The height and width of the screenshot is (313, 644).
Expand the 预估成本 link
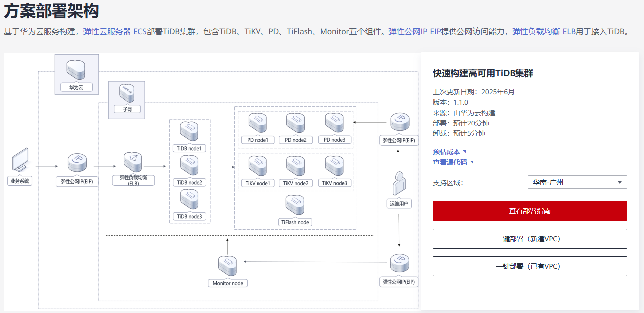coord(450,152)
